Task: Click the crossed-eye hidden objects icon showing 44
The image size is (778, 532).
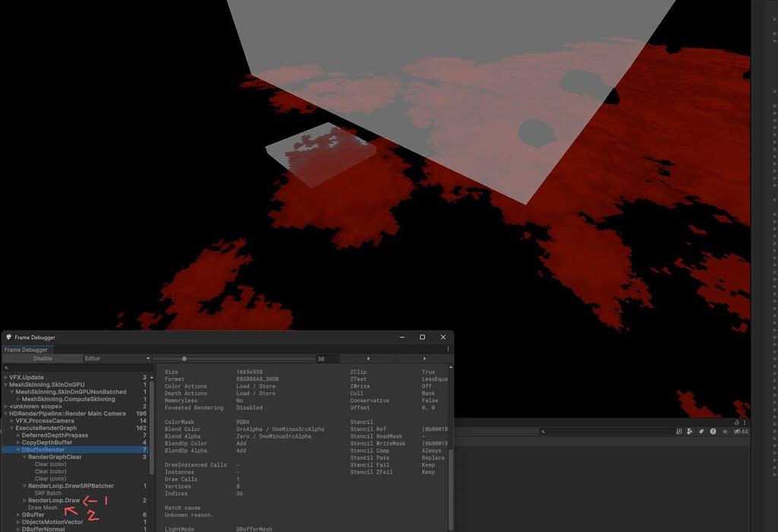Action: point(737,431)
